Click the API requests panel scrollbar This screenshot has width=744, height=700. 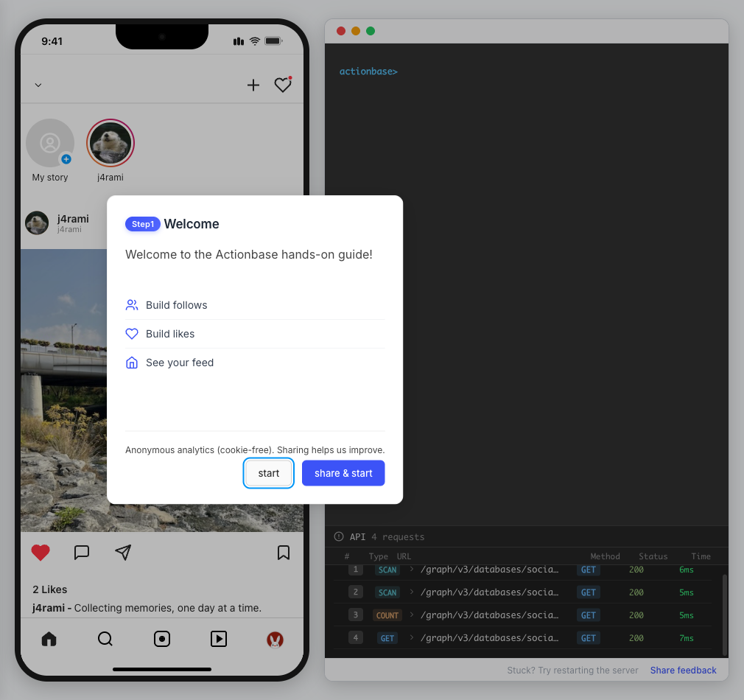[724, 612]
